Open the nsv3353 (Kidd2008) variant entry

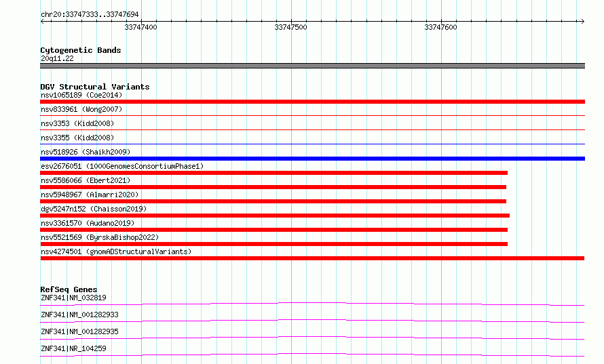(x=77, y=123)
